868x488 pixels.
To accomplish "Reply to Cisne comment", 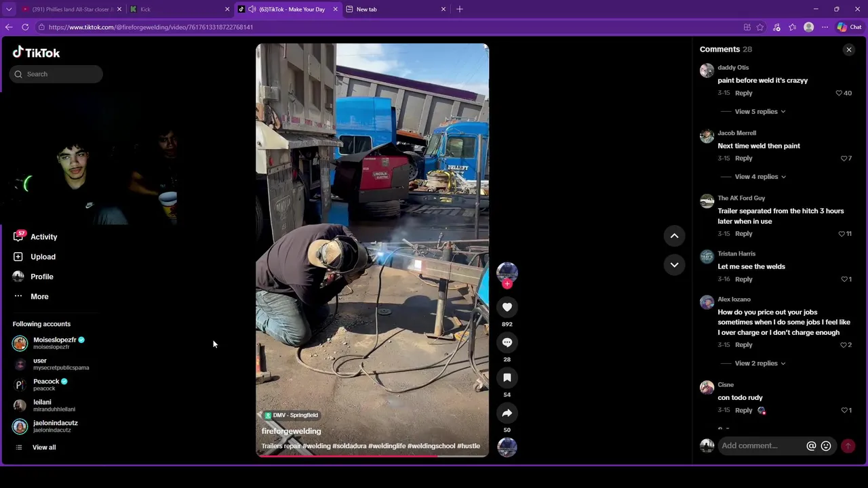I will tap(743, 411).
